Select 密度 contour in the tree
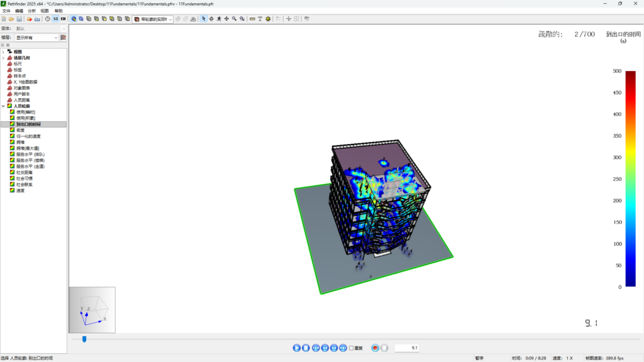644x362 pixels. point(20,130)
